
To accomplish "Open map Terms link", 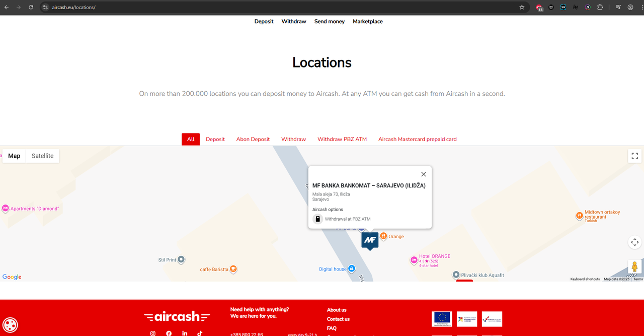I will [x=638, y=279].
